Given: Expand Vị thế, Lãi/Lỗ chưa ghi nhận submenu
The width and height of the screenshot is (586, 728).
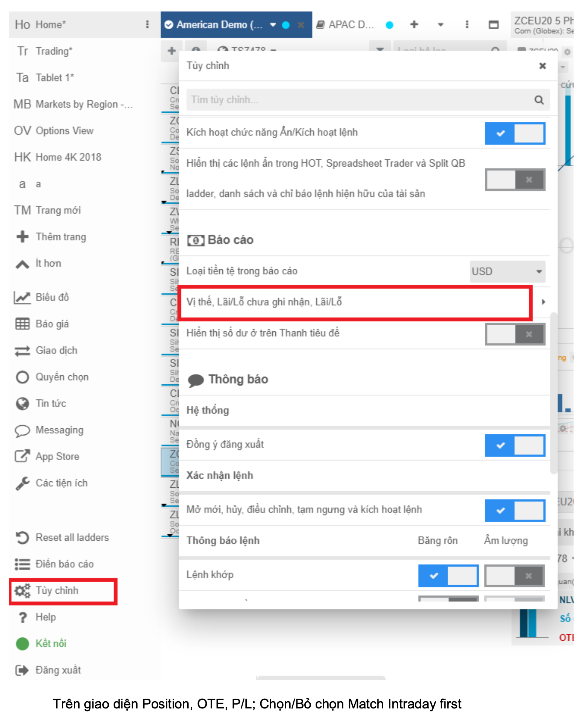Looking at the screenshot, I should point(543,302).
